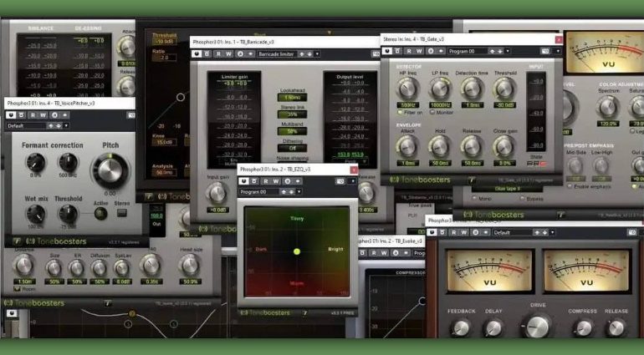Enable the Filter on option in Gate
The width and height of the screenshot is (644, 355).
(x=398, y=111)
